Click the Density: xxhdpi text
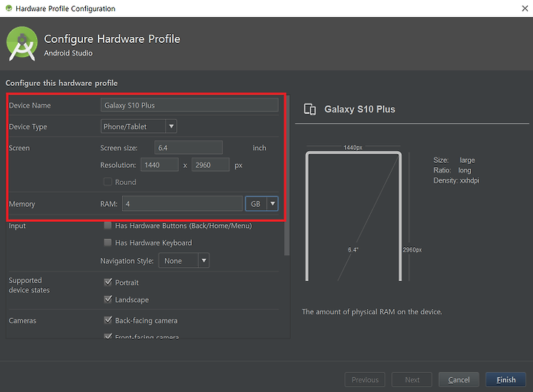 pos(456,180)
